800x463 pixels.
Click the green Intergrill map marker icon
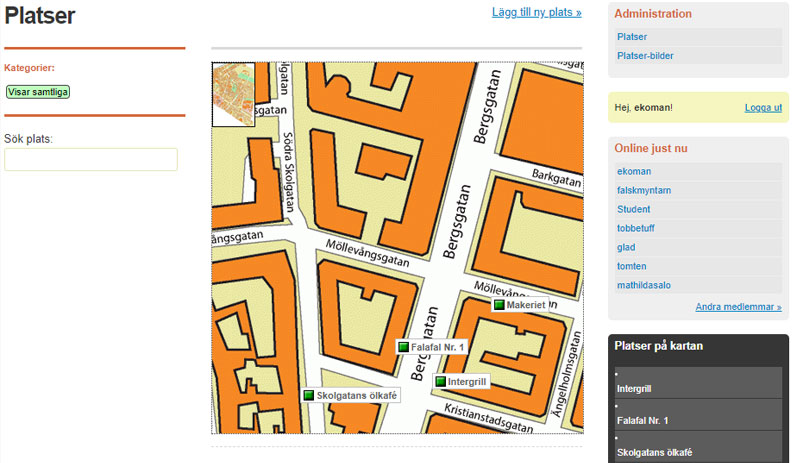point(440,382)
